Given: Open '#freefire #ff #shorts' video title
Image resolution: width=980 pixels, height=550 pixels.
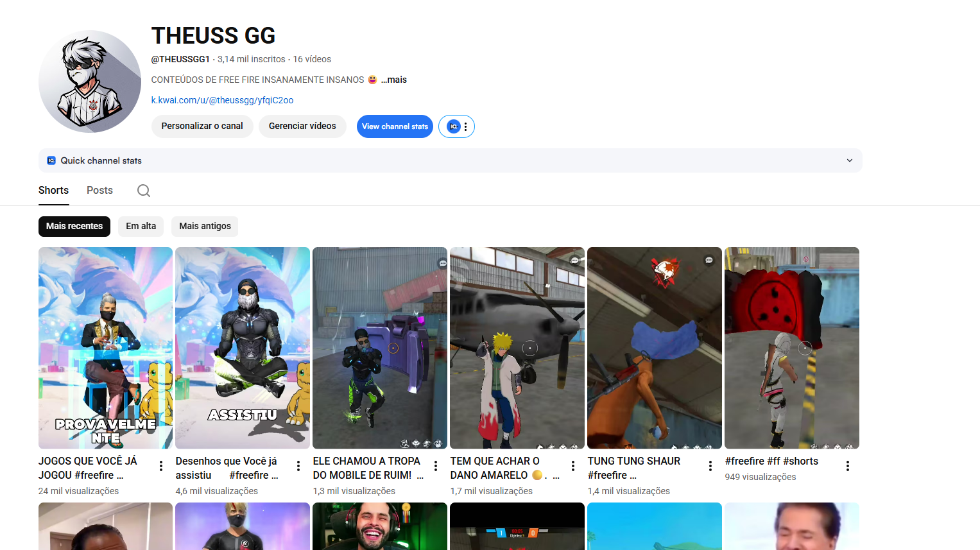Looking at the screenshot, I should point(771,461).
